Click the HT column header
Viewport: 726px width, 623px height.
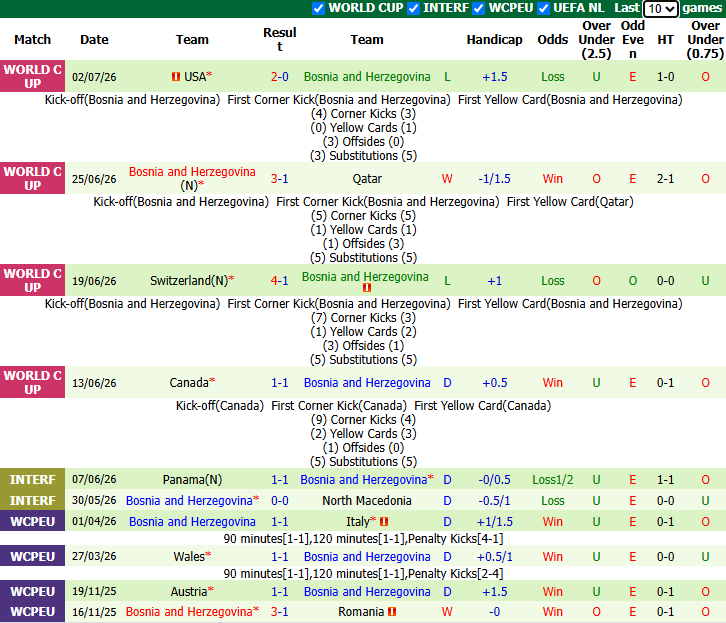665,40
